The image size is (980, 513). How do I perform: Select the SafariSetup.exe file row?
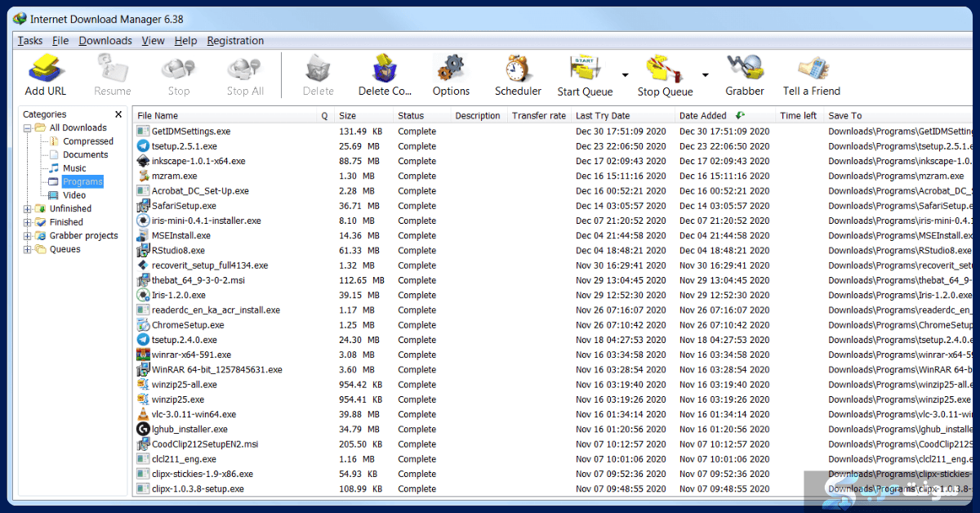[554, 206]
